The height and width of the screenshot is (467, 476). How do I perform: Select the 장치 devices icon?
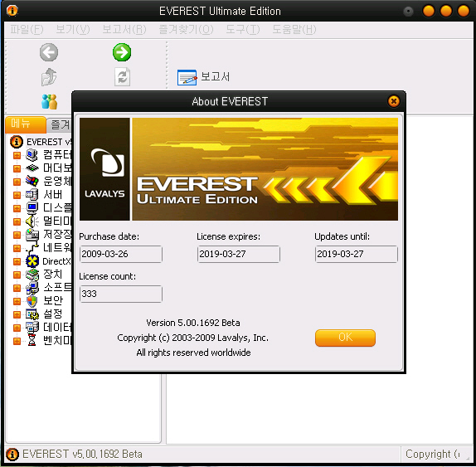coord(32,275)
